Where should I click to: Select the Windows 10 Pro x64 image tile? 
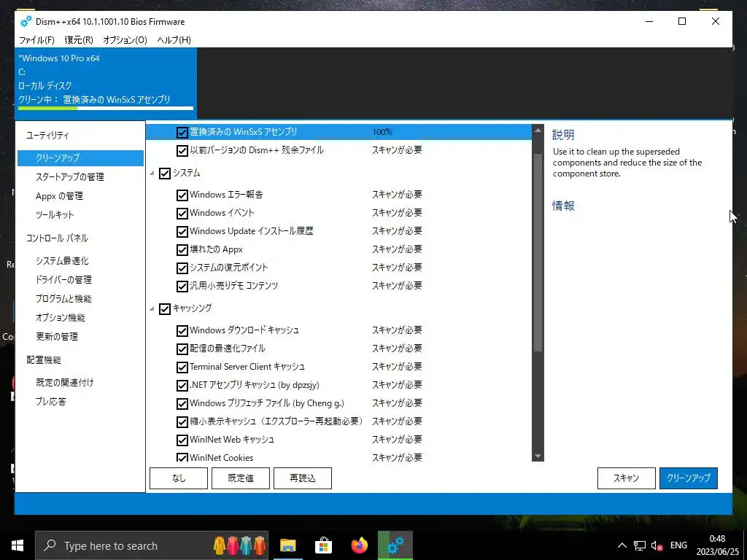click(x=106, y=83)
